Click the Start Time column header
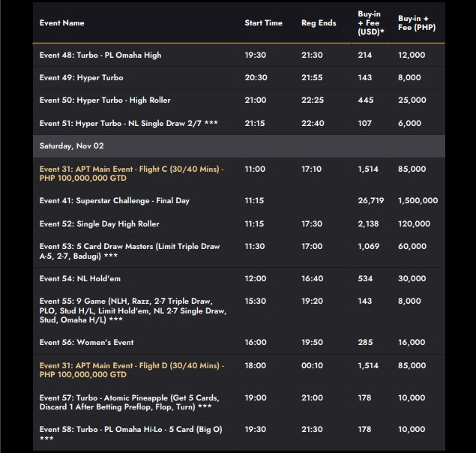Screen dimensions: 476x453 pyautogui.click(x=263, y=23)
